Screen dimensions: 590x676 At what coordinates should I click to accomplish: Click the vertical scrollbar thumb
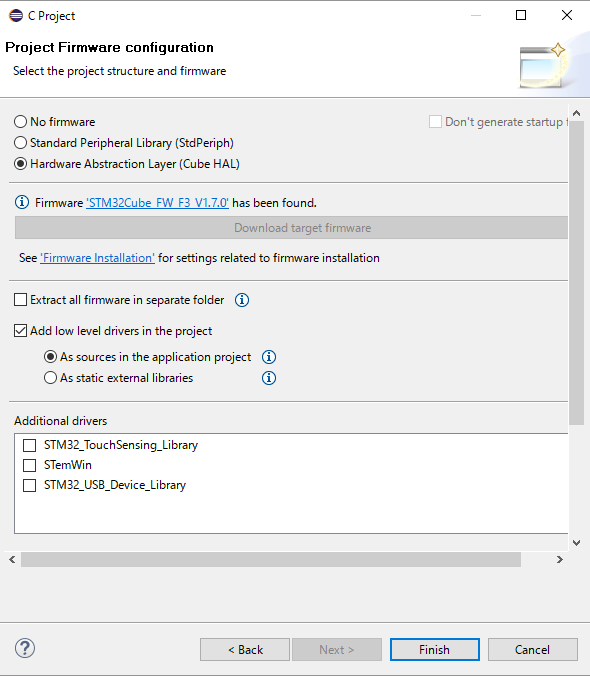[576, 273]
